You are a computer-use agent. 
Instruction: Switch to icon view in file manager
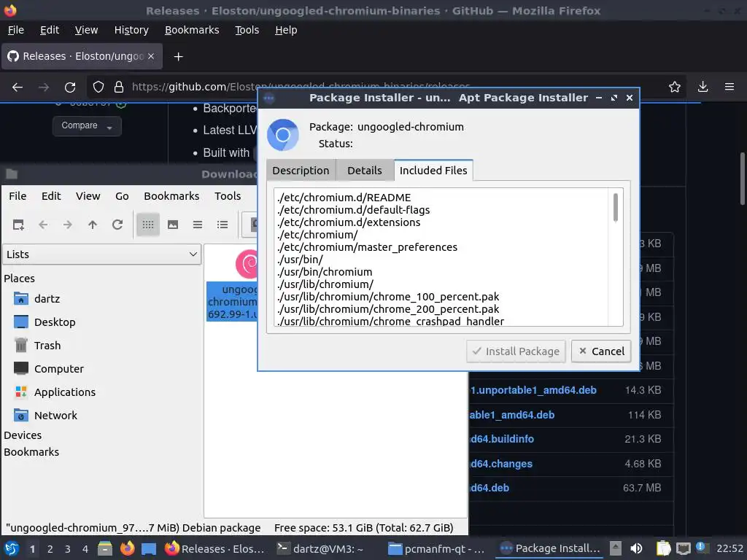(x=147, y=225)
